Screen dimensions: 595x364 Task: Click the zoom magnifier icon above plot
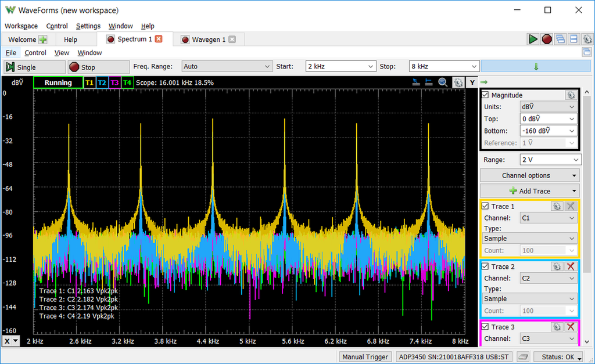coord(443,82)
